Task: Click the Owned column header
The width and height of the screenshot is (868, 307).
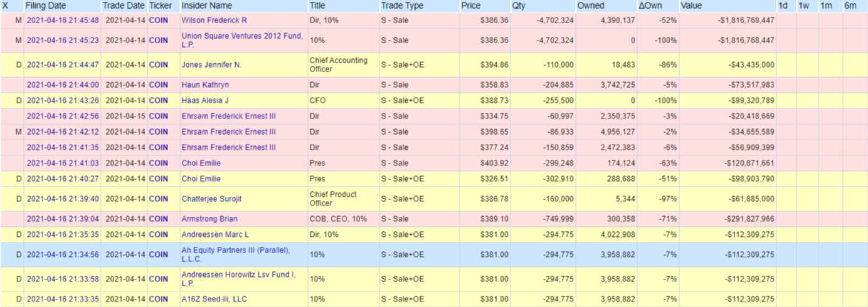Action: (x=591, y=6)
